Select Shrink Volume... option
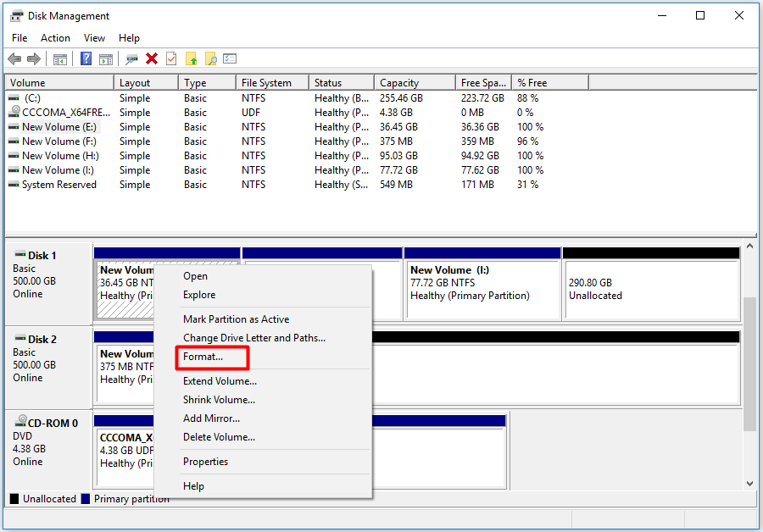The height and width of the screenshot is (532, 763). tap(264, 399)
